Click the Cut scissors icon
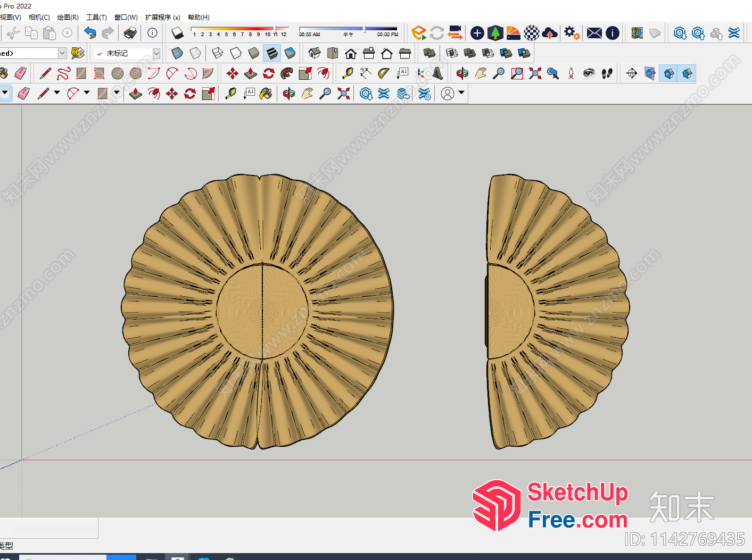 pyautogui.click(x=13, y=33)
